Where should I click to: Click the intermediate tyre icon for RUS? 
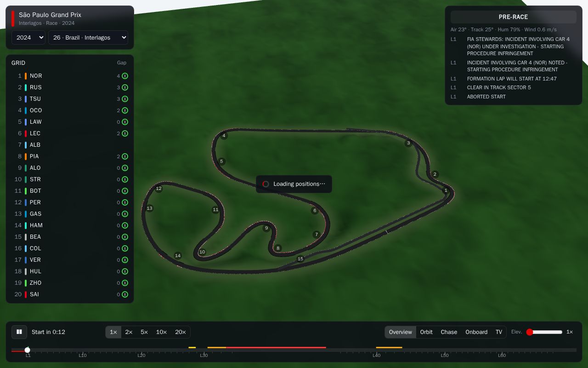click(125, 87)
